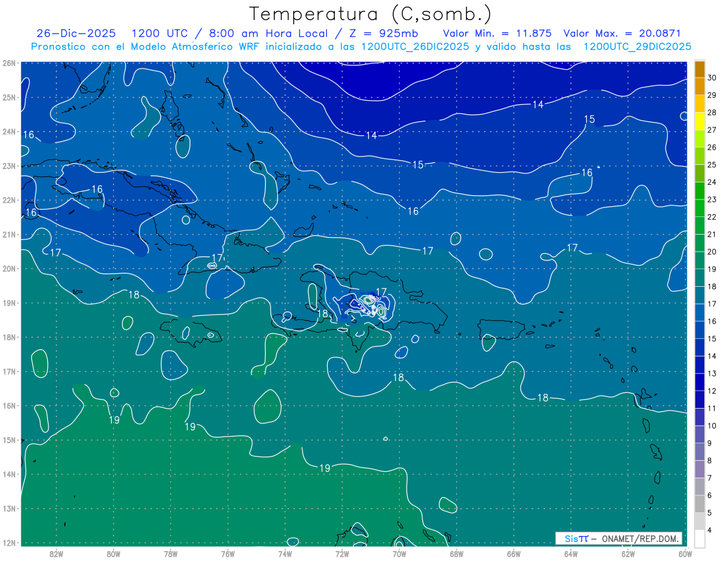
Task: Click the longitude axis label 78W
Action: point(170,554)
